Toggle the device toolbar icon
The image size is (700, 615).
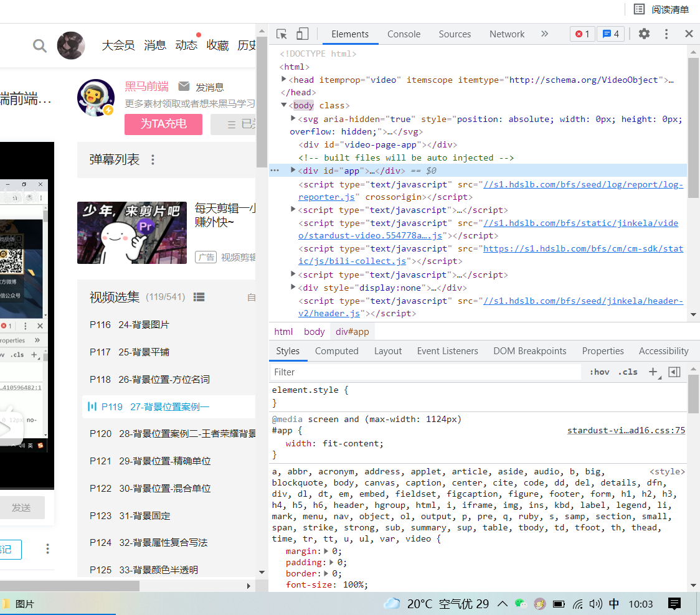click(303, 34)
